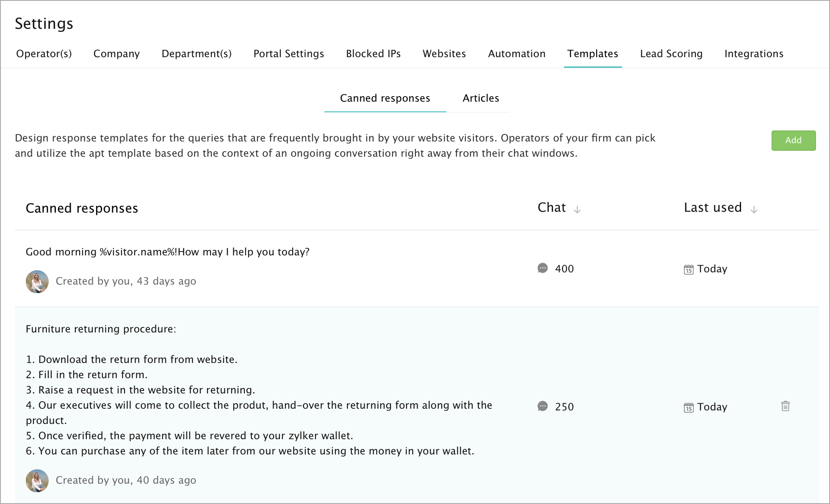Open the Good morning %visitor.name% response
The height and width of the screenshot is (504, 830).
pos(168,252)
